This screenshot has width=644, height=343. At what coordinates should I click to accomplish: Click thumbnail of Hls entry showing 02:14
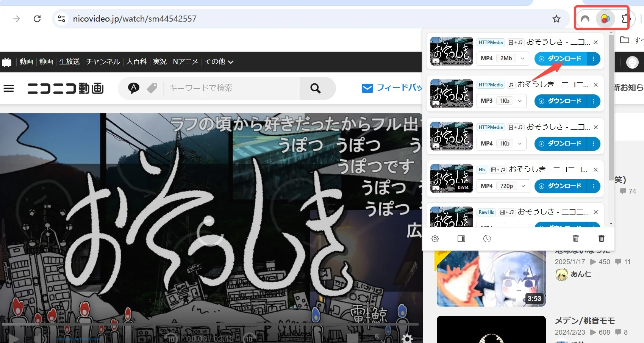(x=452, y=179)
